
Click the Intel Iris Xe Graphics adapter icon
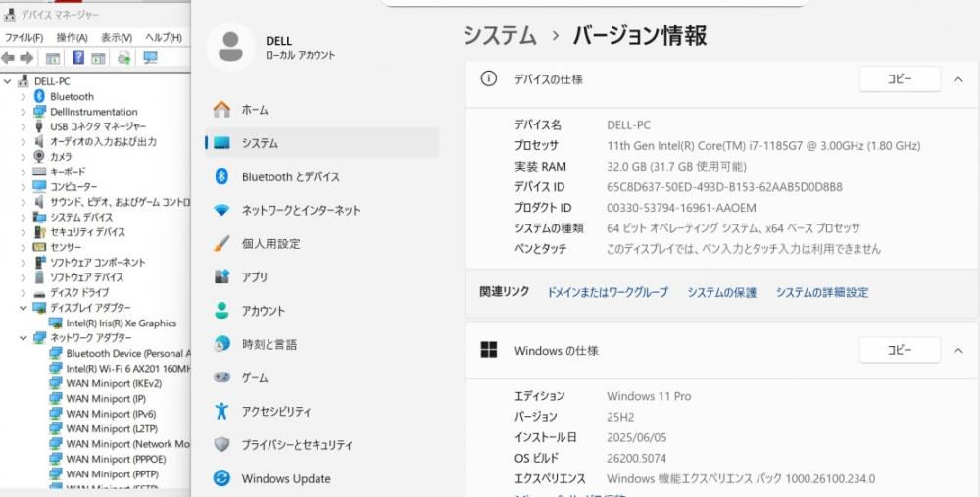[x=56, y=323]
